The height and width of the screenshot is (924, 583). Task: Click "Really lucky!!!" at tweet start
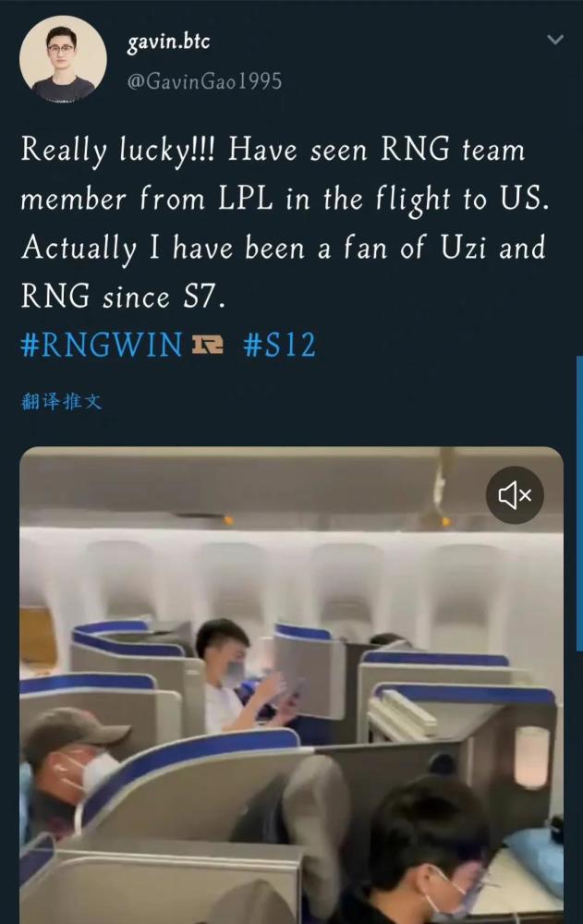pyautogui.click(x=118, y=151)
